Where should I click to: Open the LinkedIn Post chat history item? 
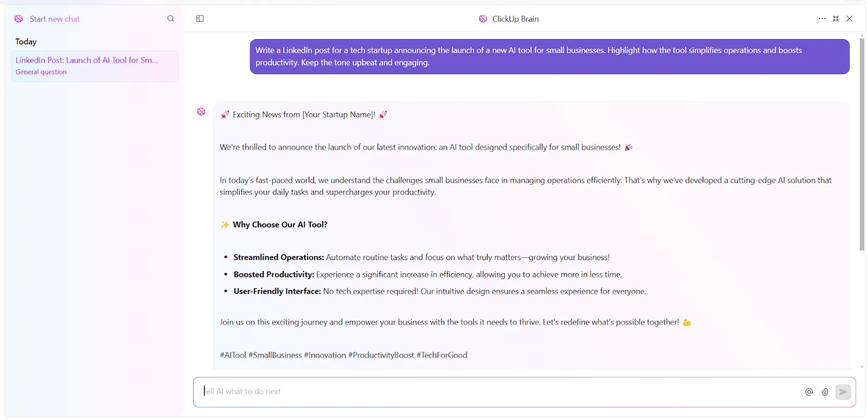[x=94, y=66]
